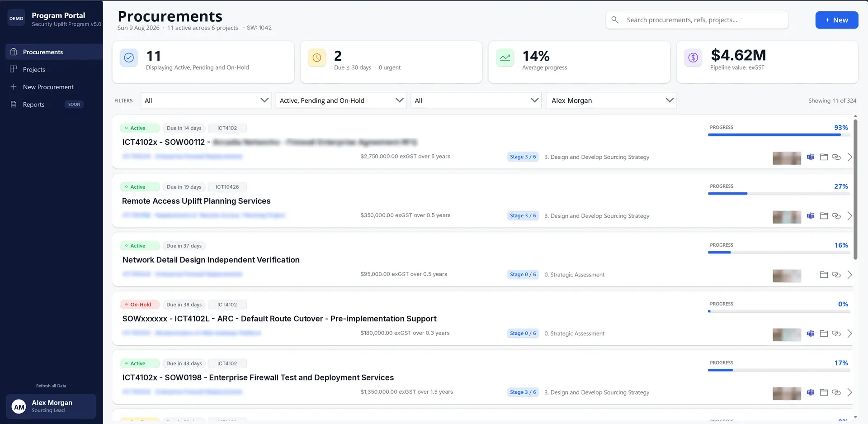Open folder for Default Route Cutover procurement
The image size is (868, 424).
tap(824, 333)
